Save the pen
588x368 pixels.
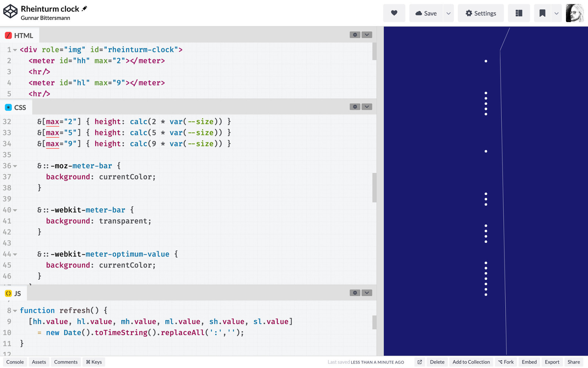tap(426, 13)
